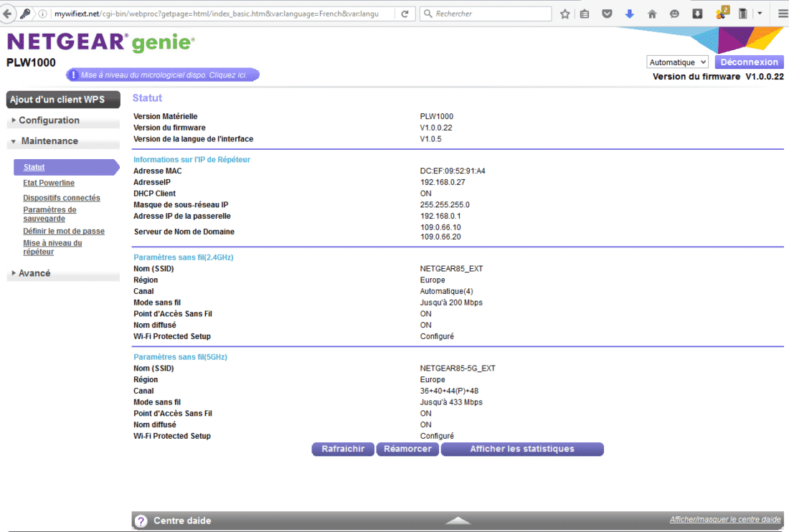The height and width of the screenshot is (532, 789).
Task: Click the DHCP Client label
Action: coord(154,194)
